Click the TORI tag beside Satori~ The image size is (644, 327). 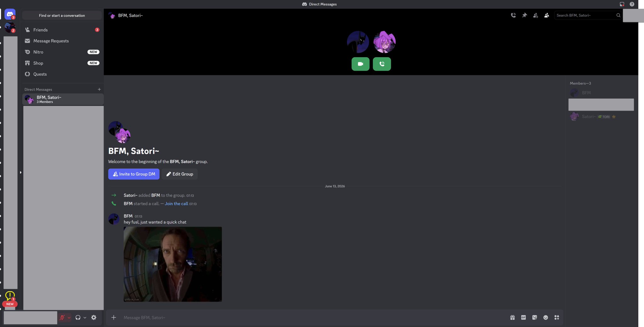pos(604,117)
